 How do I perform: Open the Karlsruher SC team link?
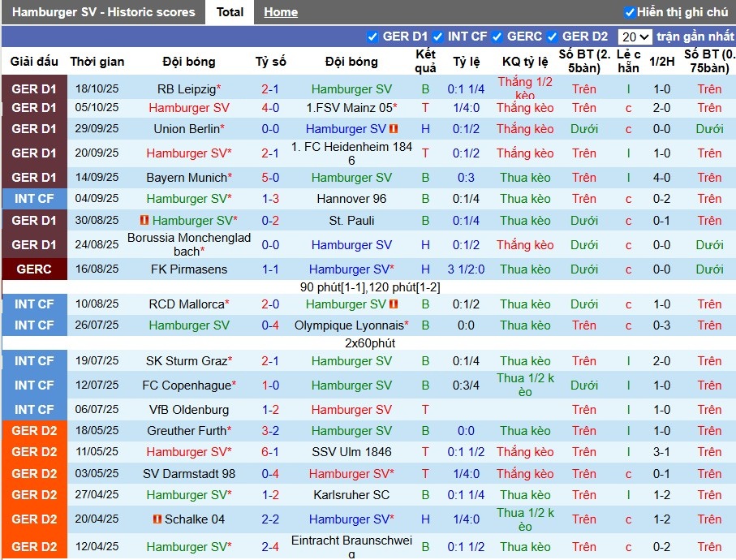[351, 495]
